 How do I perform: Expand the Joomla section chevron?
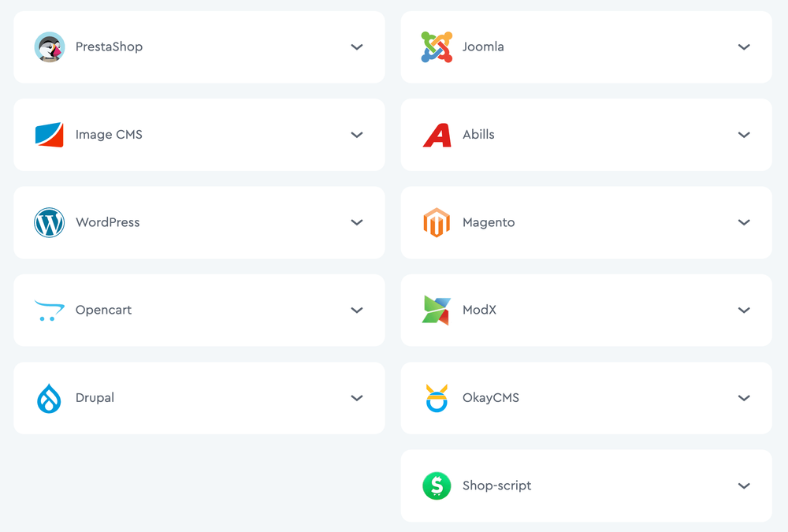point(744,47)
